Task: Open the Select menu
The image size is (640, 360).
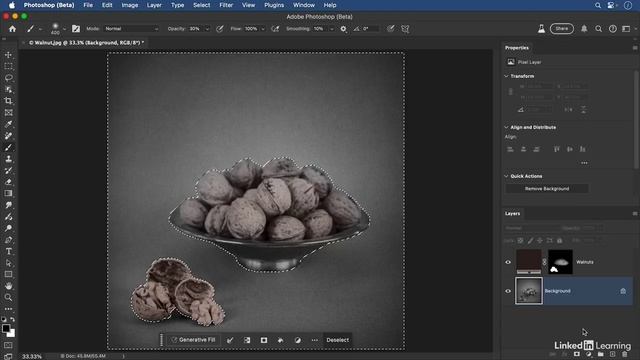Action: (201, 5)
